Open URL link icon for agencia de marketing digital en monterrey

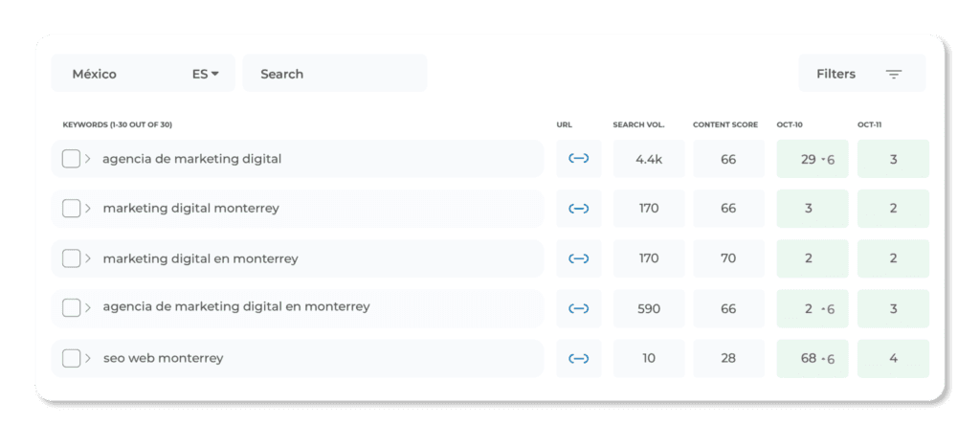click(578, 308)
